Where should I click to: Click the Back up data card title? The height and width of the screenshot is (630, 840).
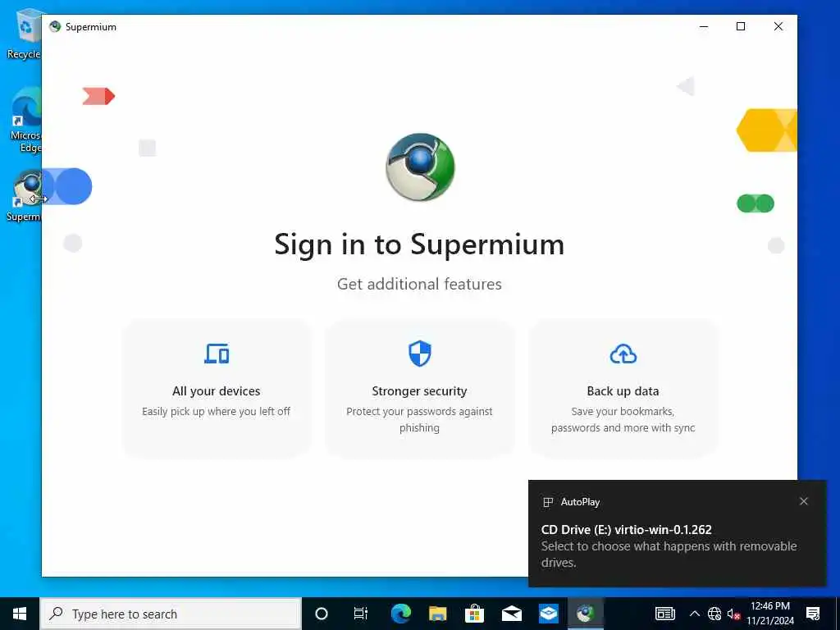[x=623, y=391]
